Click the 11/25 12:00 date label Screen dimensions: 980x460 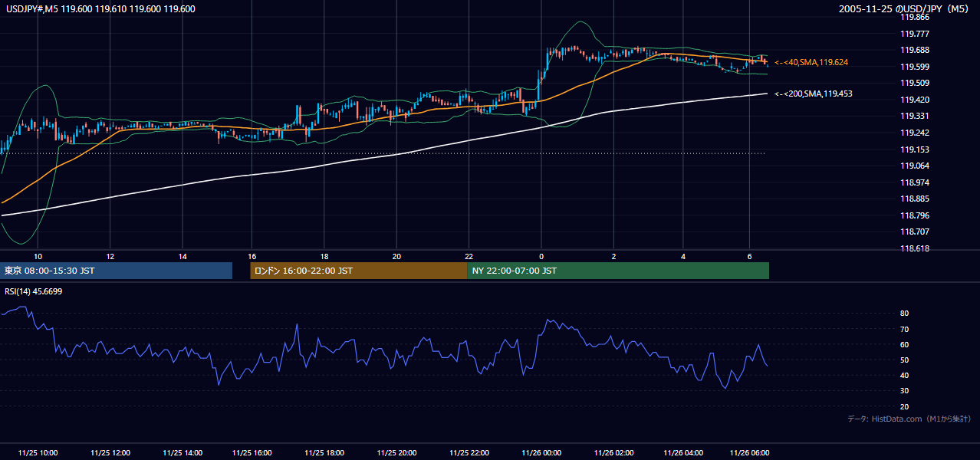[x=110, y=452]
